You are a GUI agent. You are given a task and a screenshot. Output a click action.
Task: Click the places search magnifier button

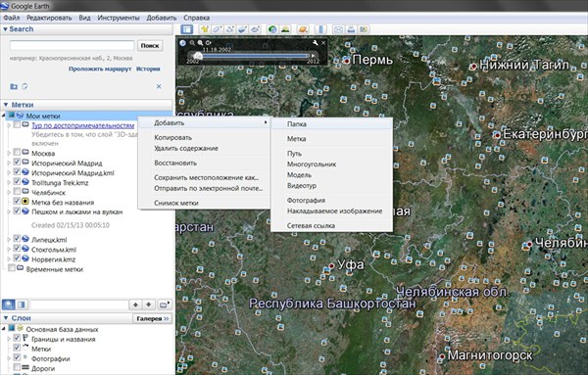(x=8, y=305)
